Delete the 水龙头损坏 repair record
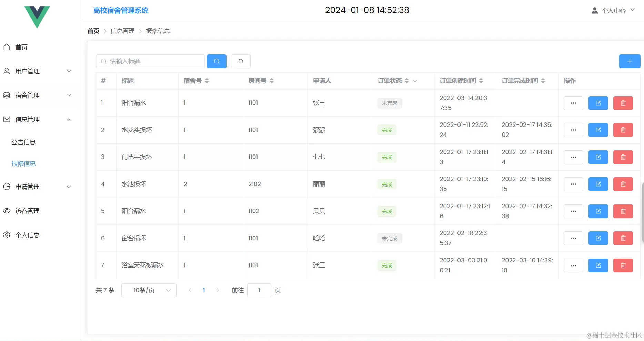Viewport: 644px width, 341px height. 623,130
